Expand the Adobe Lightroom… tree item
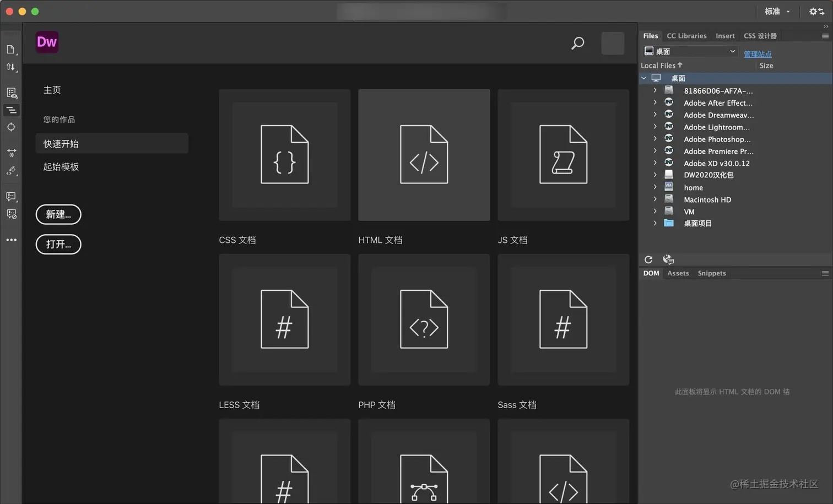 tap(655, 127)
